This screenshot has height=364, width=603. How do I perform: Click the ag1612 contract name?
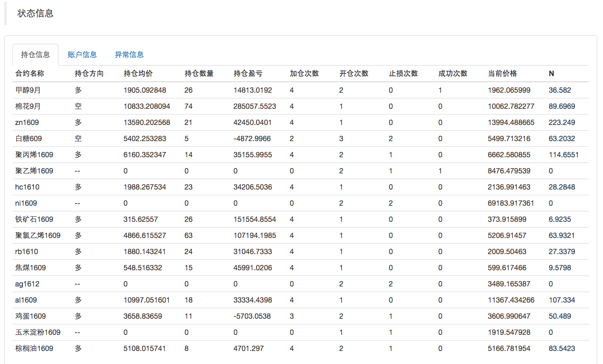tap(27, 284)
